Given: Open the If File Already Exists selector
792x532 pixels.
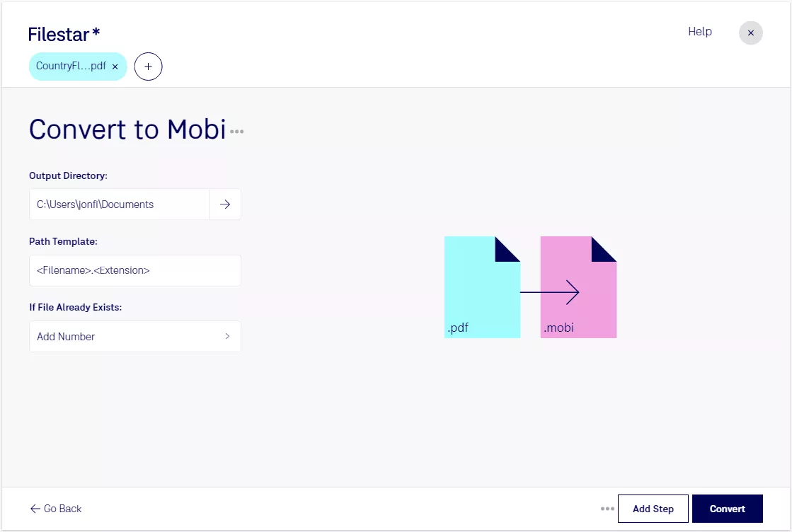Looking at the screenshot, I should pyautogui.click(x=135, y=336).
